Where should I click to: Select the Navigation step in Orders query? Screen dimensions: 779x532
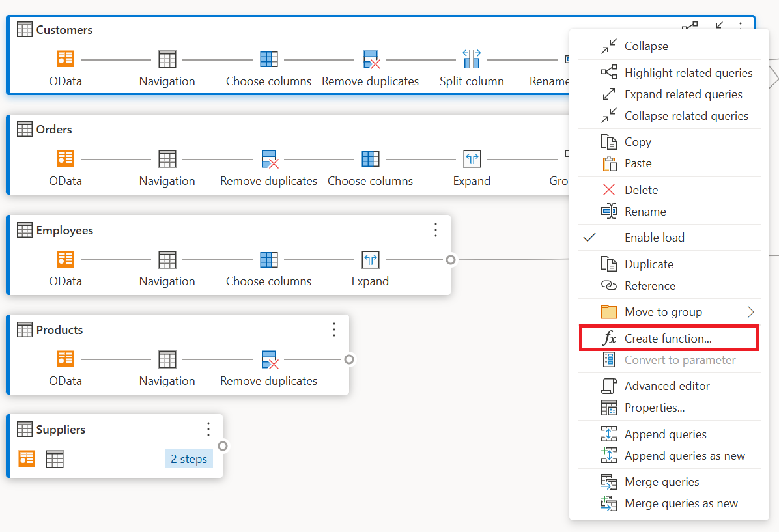pos(167,159)
